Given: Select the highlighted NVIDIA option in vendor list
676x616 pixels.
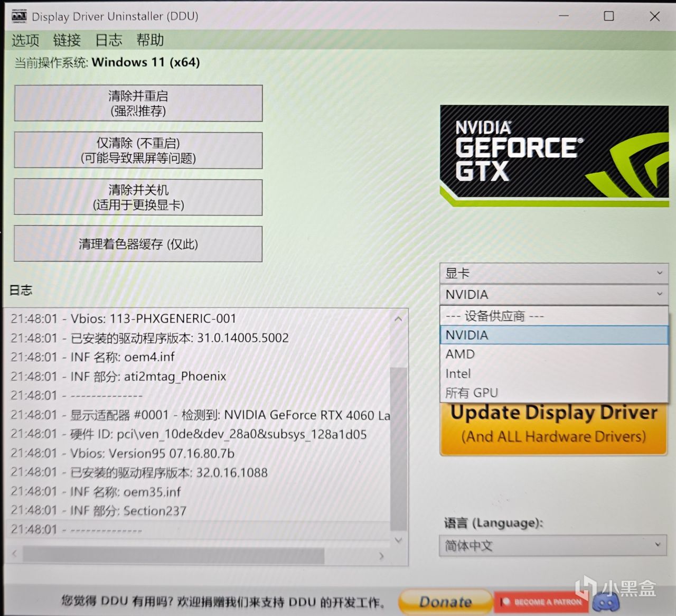Looking at the screenshot, I should [554, 335].
